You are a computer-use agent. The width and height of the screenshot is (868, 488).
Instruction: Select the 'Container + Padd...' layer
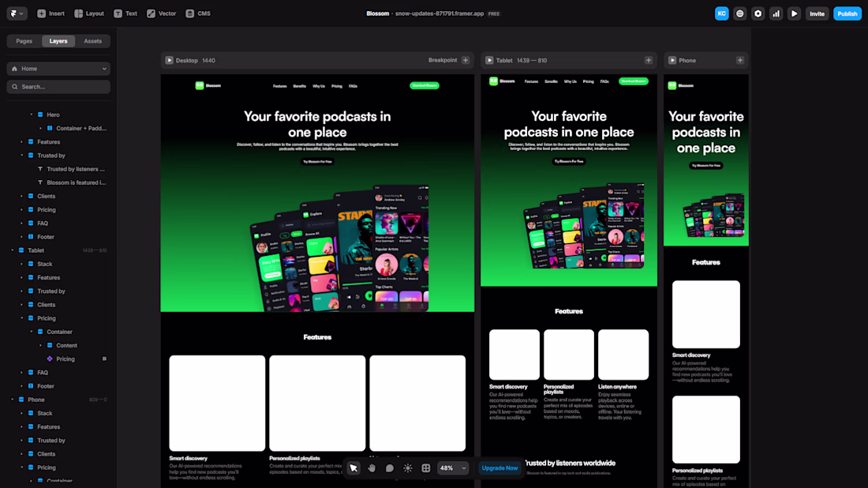coord(80,129)
